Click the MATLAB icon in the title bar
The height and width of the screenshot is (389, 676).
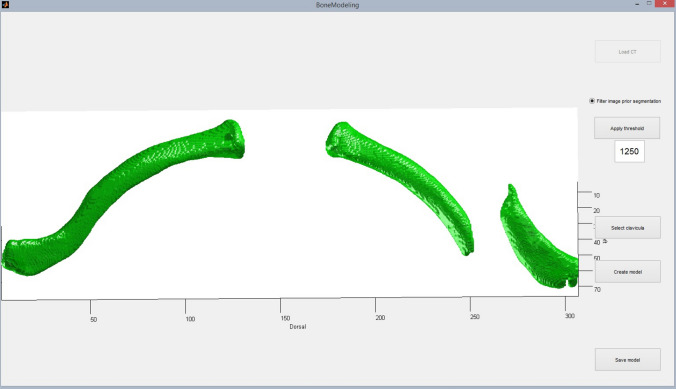click(5, 5)
